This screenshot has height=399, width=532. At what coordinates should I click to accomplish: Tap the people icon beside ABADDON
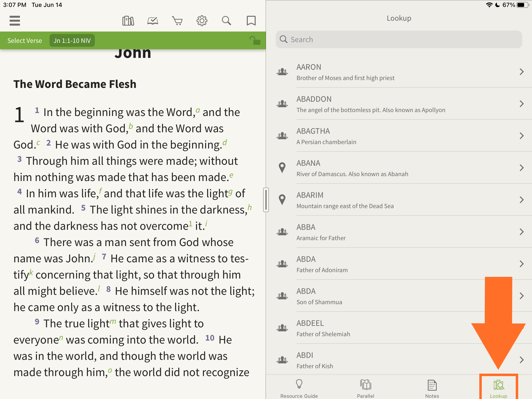point(282,104)
